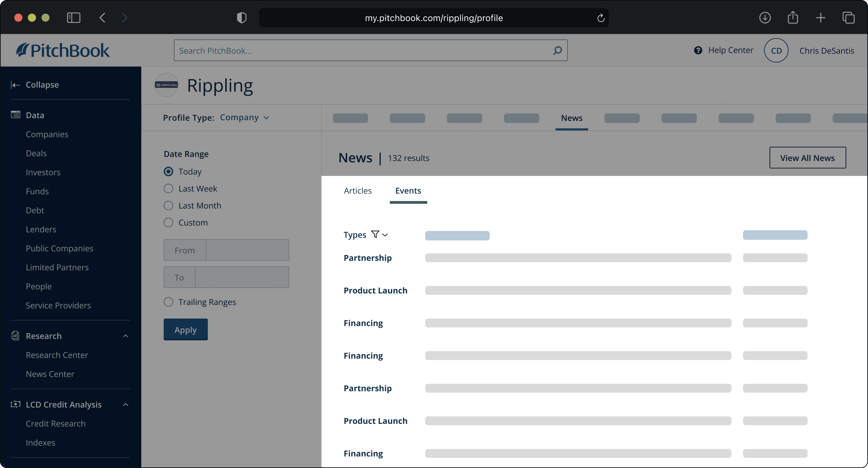Select the News profile tab
Screen dimensions: 868x468
click(571, 118)
